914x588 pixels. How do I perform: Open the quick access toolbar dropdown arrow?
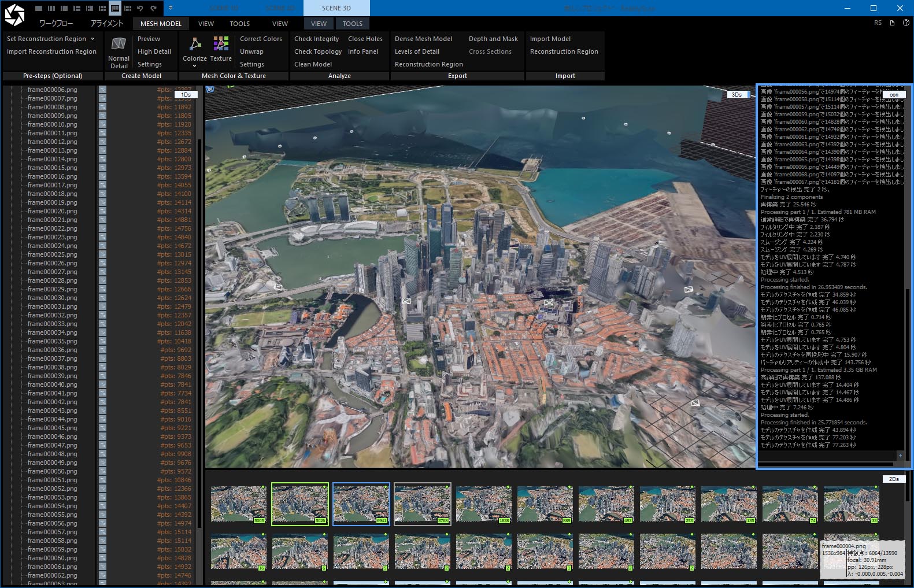[171, 8]
